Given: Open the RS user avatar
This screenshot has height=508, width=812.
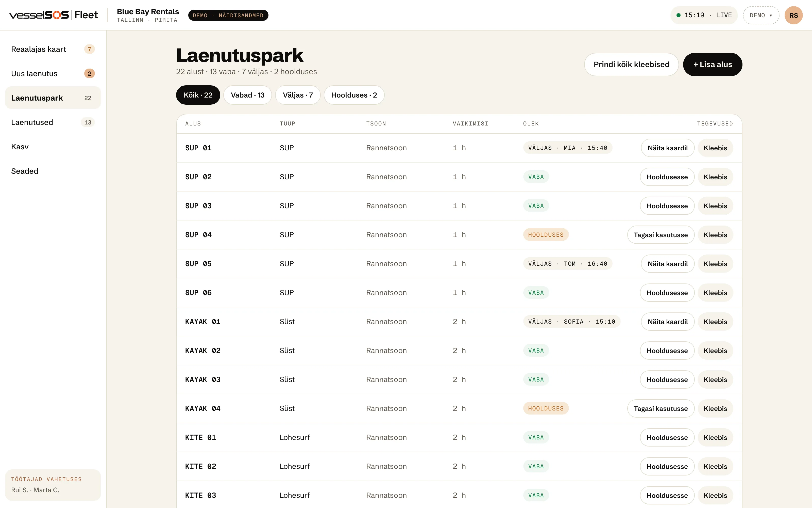Looking at the screenshot, I should (793, 15).
